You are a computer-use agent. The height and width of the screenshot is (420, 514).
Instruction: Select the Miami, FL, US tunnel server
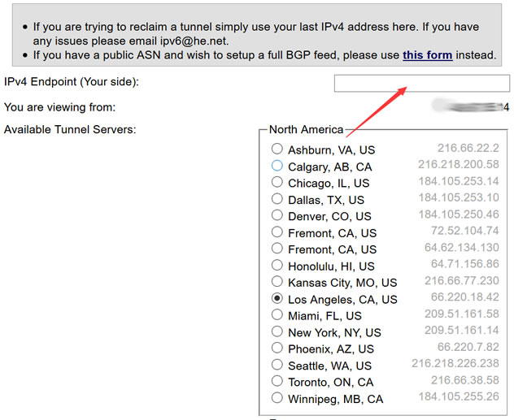(x=277, y=314)
